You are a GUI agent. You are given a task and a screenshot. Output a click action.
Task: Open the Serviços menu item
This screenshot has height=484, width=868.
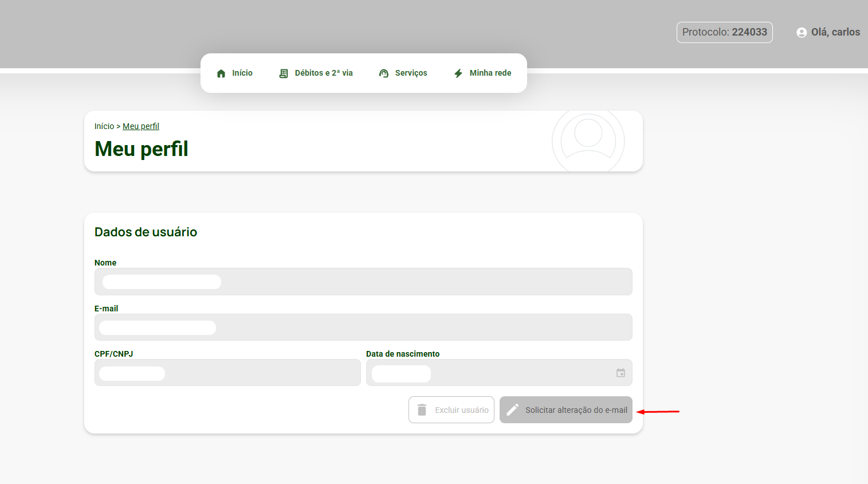[x=411, y=73]
